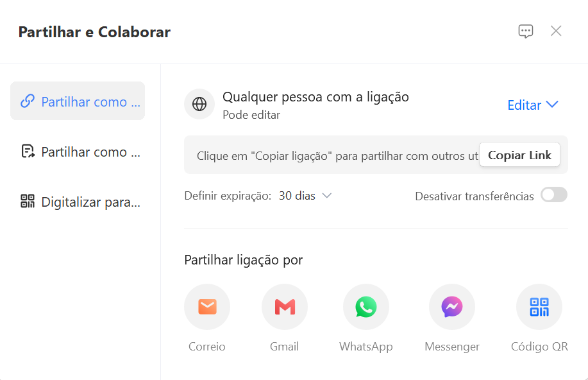Expand the Editar chevron menu
This screenshot has width=588, height=380.
552,105
